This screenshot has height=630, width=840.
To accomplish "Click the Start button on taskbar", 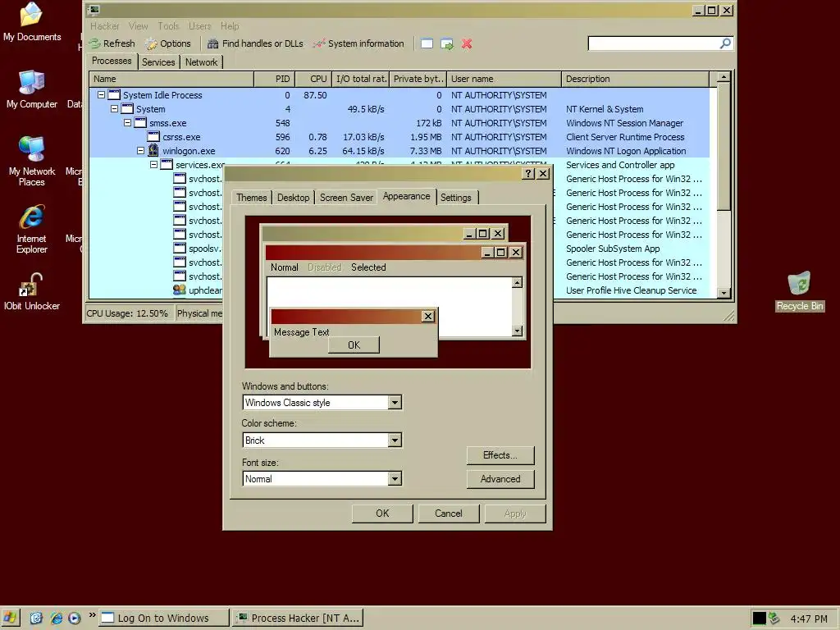I will coord(10,618).
